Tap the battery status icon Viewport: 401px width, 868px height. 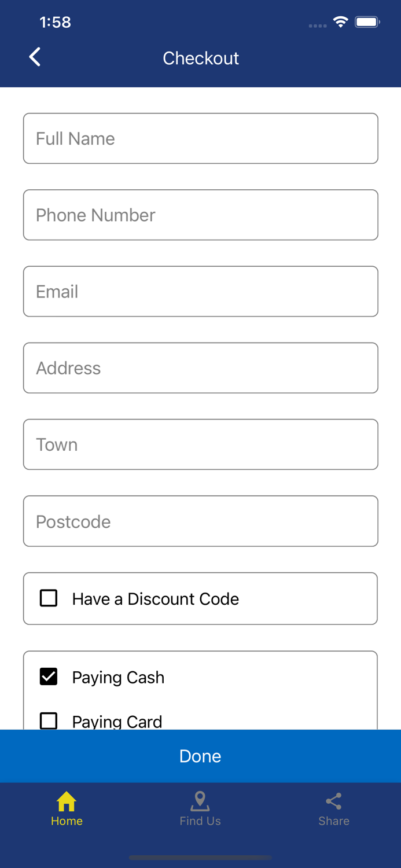coord(367,23)
